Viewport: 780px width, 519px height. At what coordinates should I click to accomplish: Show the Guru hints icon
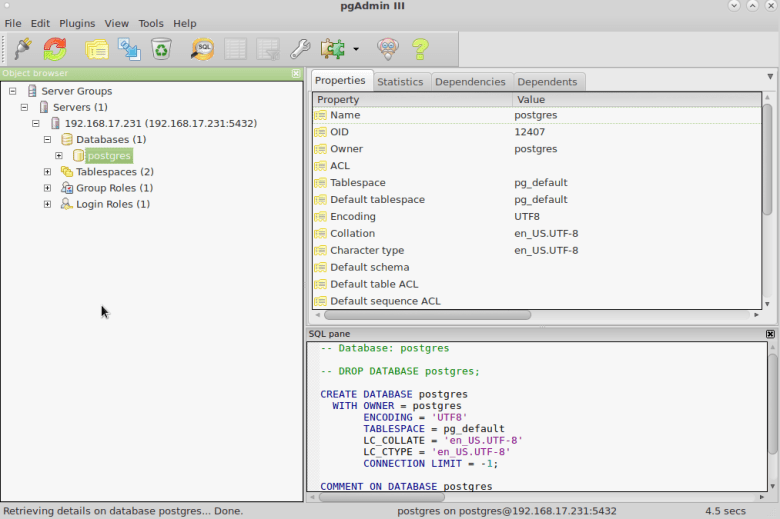point(388,49)
